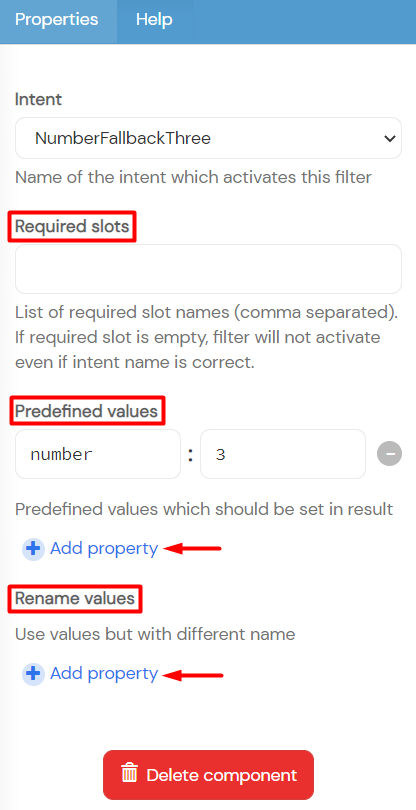Click the plus icon under Predefined values
Screen dimensions: 416x810
(x=33, y=549)
